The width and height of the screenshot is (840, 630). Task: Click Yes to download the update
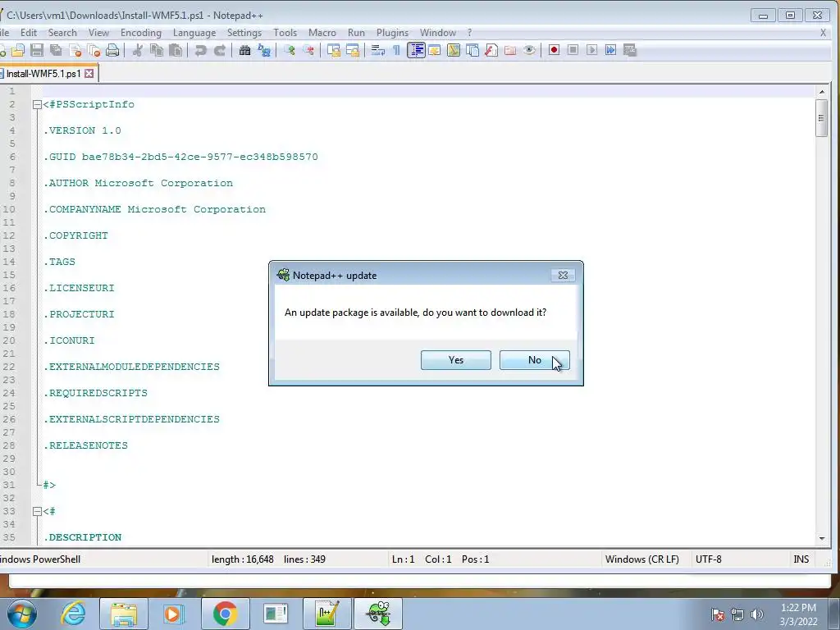[456, 360]
